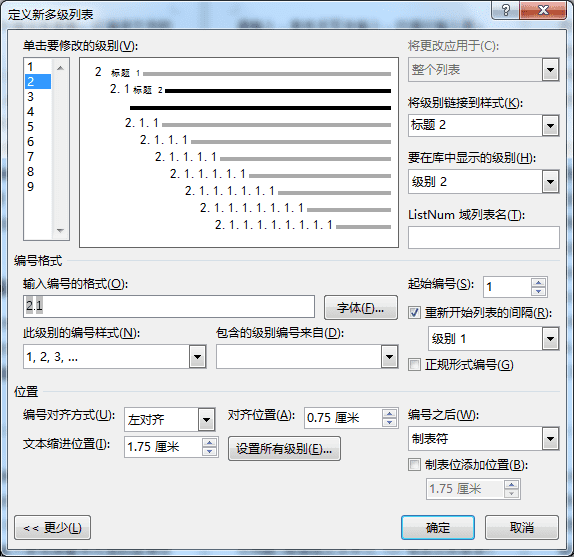The width and height of the screenshot is (574, 557).
Task: Click the 输入编号的格式 text field
Action: (169, 306)
